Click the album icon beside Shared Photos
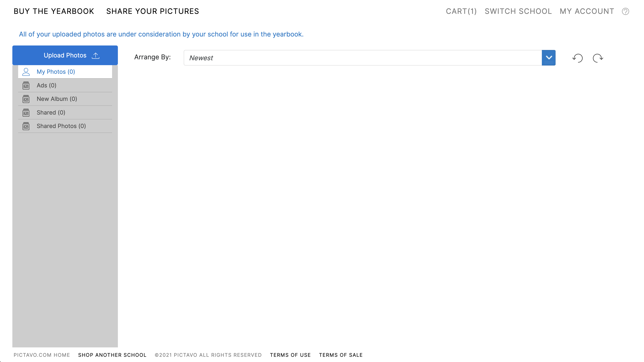 click(x=26, y=126)
